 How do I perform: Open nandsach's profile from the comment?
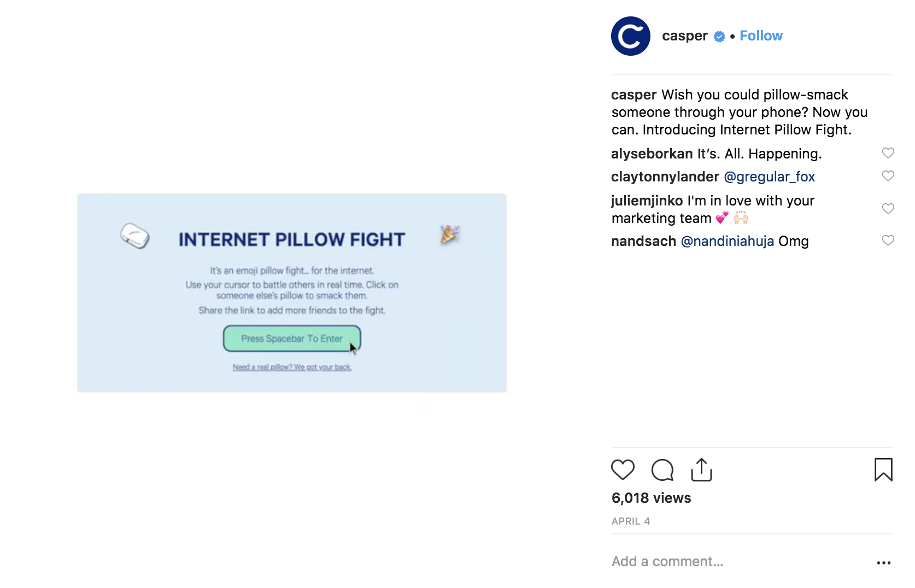(x=643, y=240)
